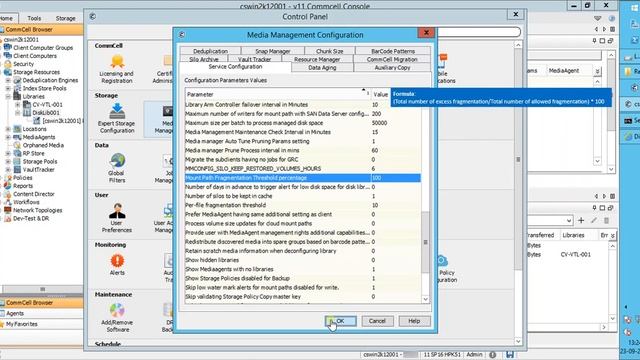This screenshot has width=640, height=360.
Task: Select CV-VTL-001 library node
Action: coord(47,104)
